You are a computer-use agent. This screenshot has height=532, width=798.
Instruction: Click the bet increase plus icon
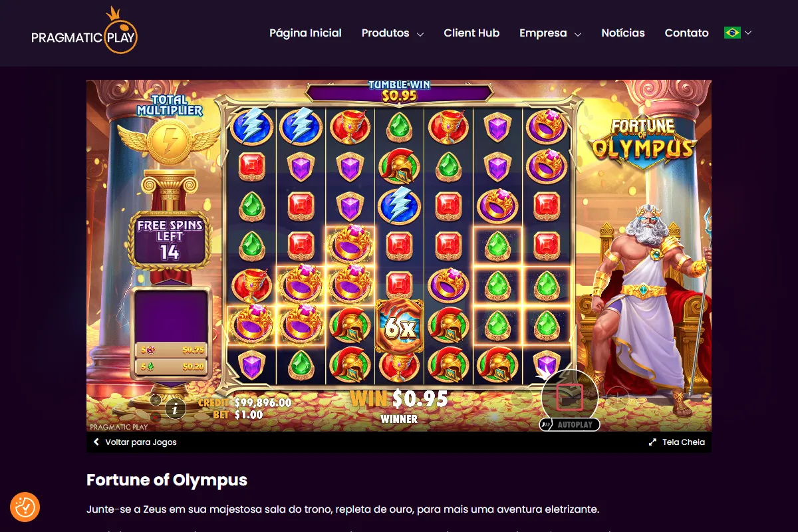617,398
